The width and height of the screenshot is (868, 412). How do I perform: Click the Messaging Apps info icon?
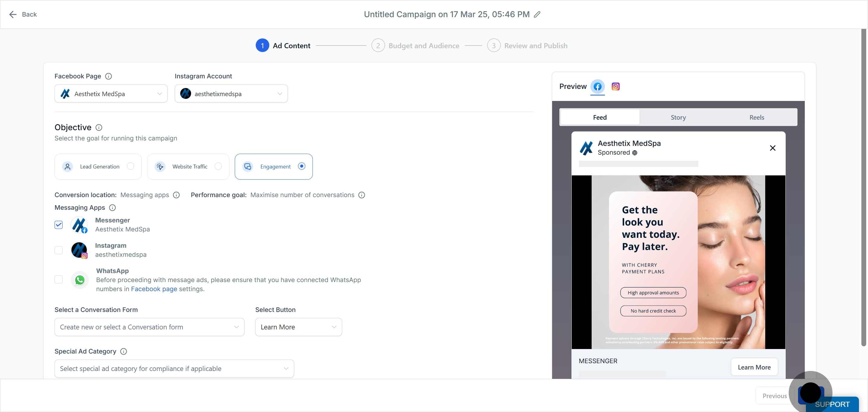pos(112,208)
